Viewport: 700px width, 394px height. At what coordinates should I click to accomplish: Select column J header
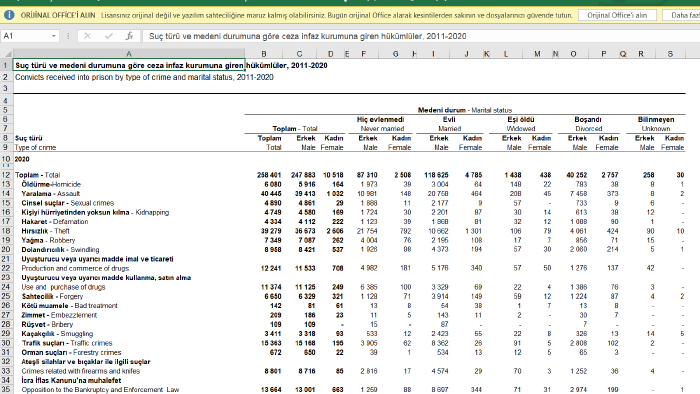pyautogui.click(x=467, y=54)
